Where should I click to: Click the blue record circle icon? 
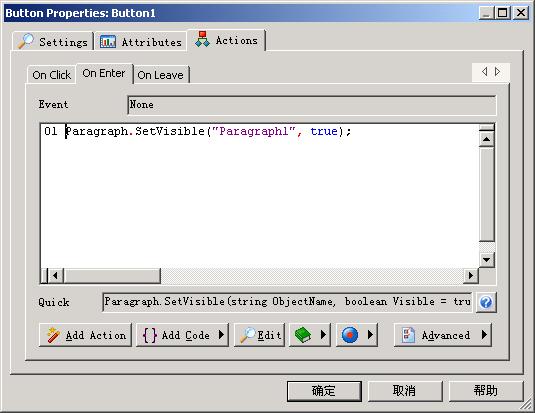pos(350,335)
